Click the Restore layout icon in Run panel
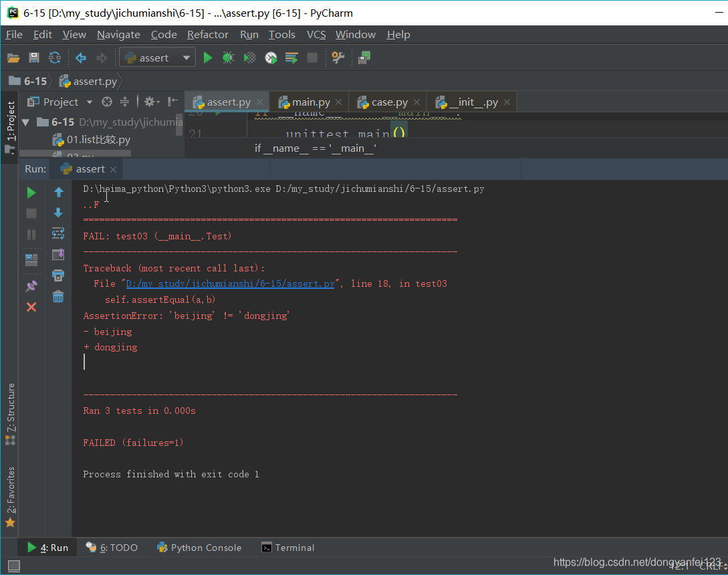Screen dimensions: 728x575 (31, 260)
